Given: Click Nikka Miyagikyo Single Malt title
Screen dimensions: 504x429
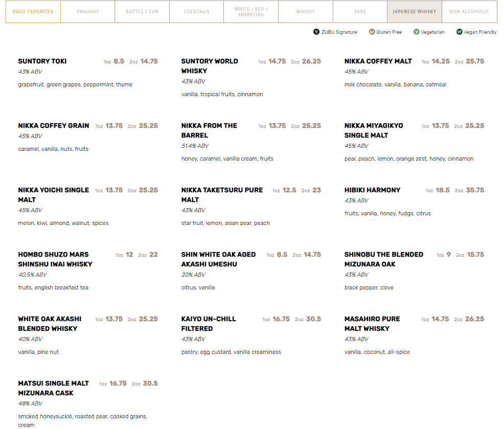Looking at the screenshot, I should point(374,130).
